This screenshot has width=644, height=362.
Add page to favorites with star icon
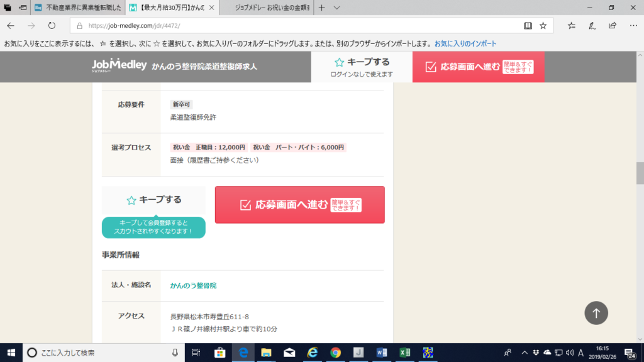coord(543,26)
